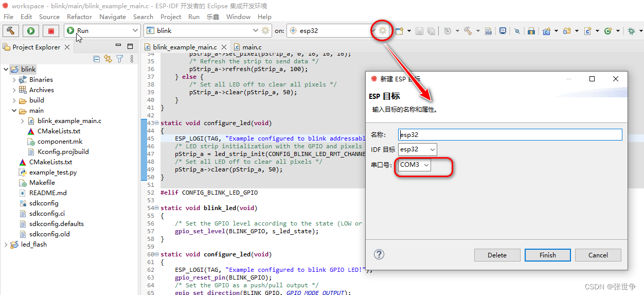
Task: Open the File menu
Action: pos(9,16)
